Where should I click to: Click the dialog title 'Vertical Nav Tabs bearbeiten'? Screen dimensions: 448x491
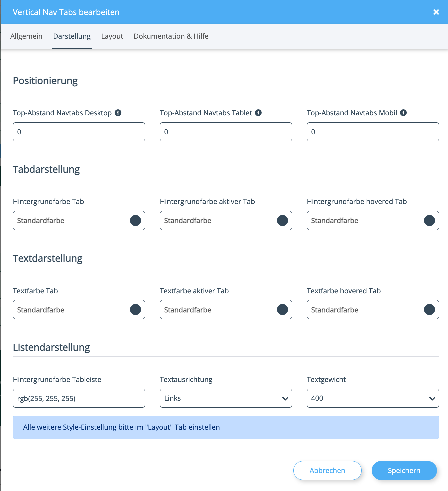(x=66, y=12)
